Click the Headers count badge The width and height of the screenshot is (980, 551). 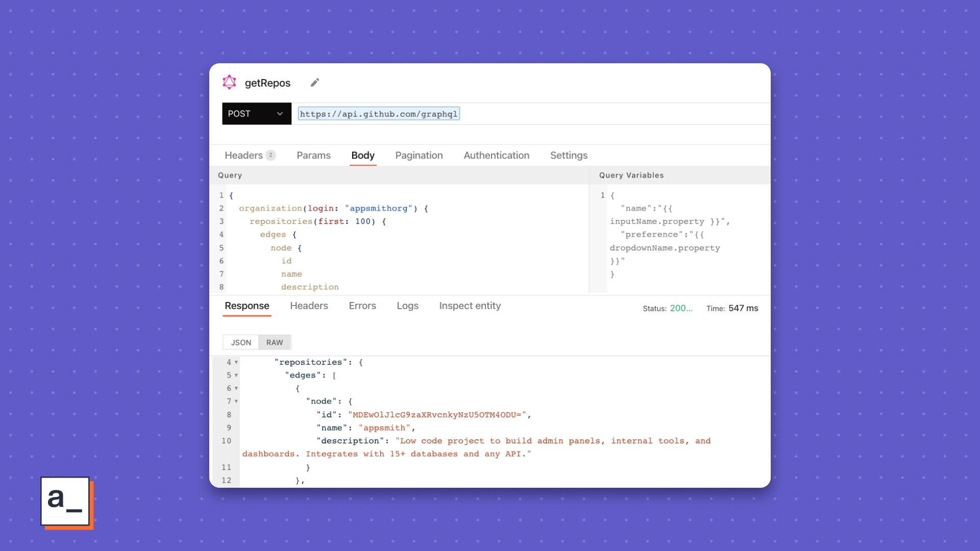[x=271, y=155]
